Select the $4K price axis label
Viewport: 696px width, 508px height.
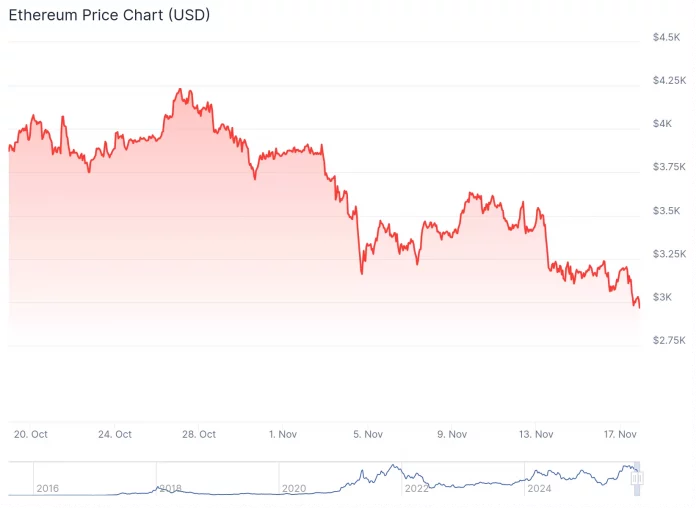pos(663,123)
